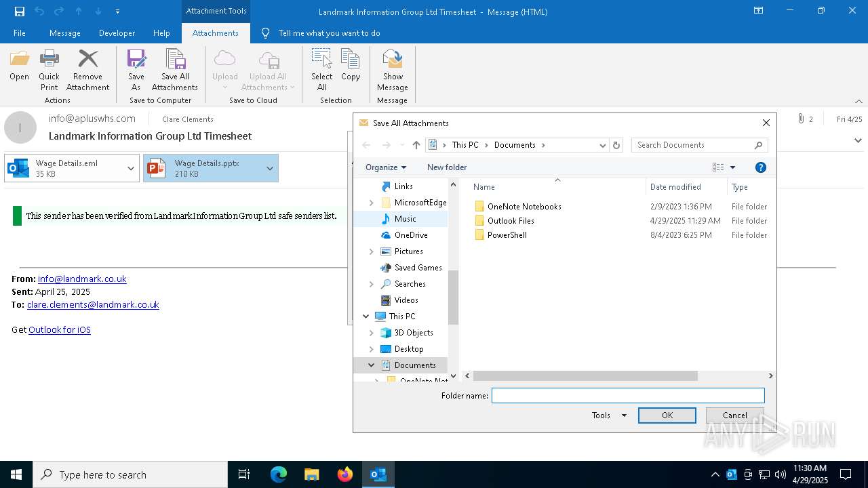Image resolution: width=868 pixels, height=488 pixels.
Task: Open Tell me what you want to do
Action: click(x=321, y=33)
